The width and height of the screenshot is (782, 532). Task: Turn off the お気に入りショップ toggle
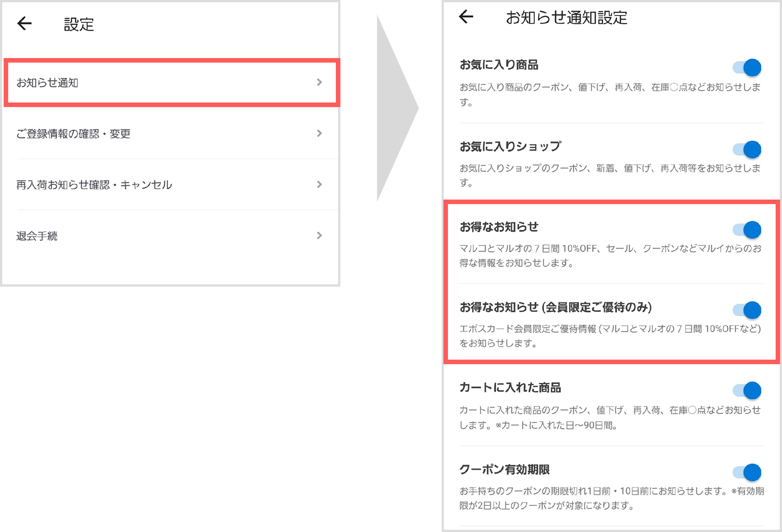click(750, 149)
